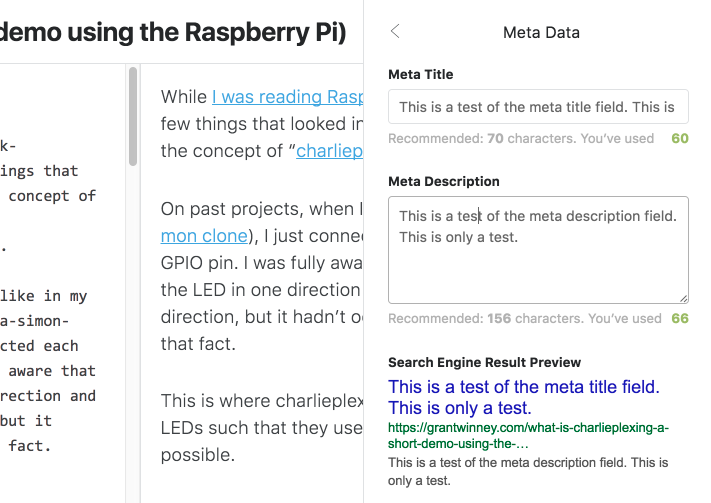
Task: Go back using the Meta Data chevron
Action: click(x=395, y=32)
